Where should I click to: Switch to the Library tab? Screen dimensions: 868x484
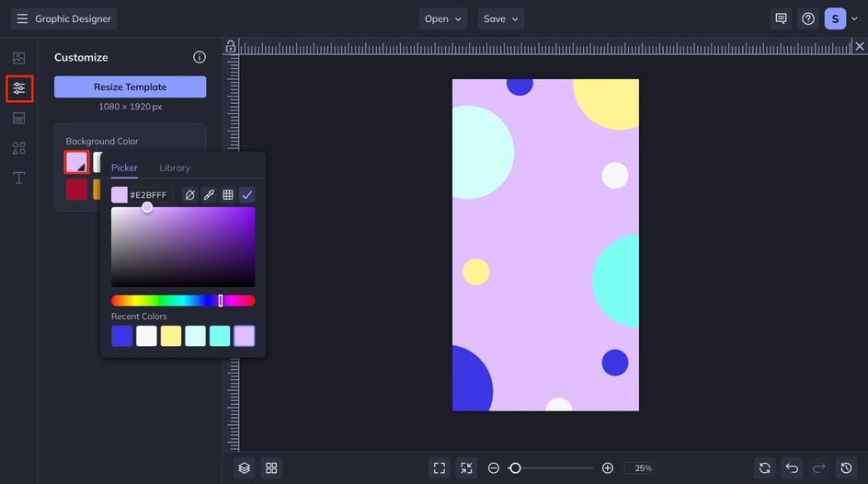[175, 167]
